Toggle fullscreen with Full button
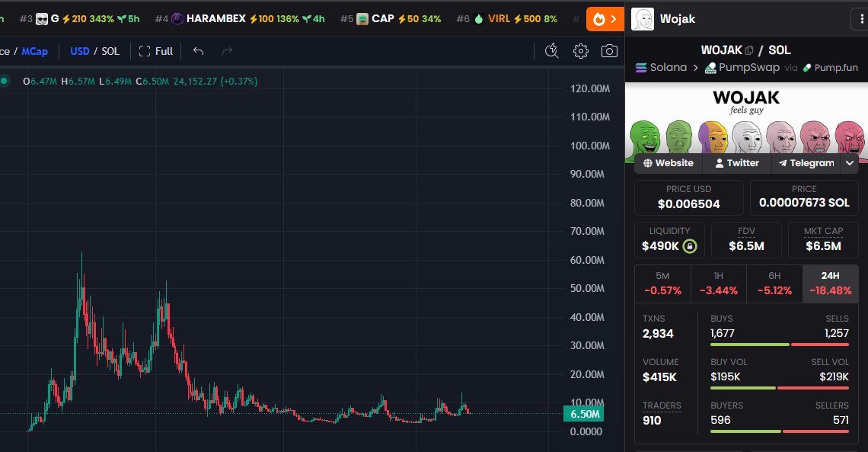 tap(155, 51)
